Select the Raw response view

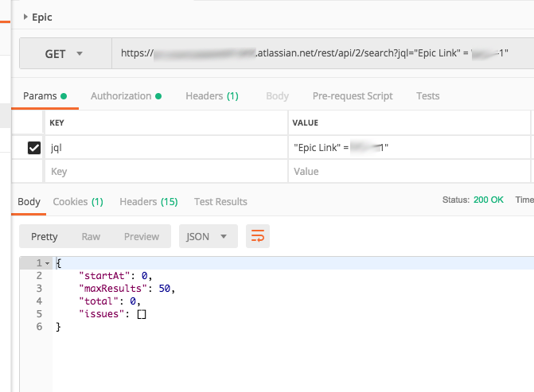tap(91, 236)
